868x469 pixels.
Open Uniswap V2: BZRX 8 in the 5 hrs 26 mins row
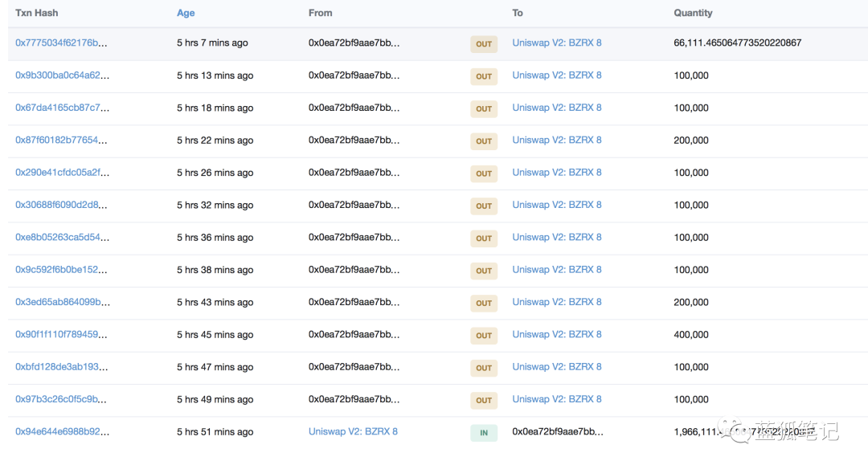pos(557,172)
